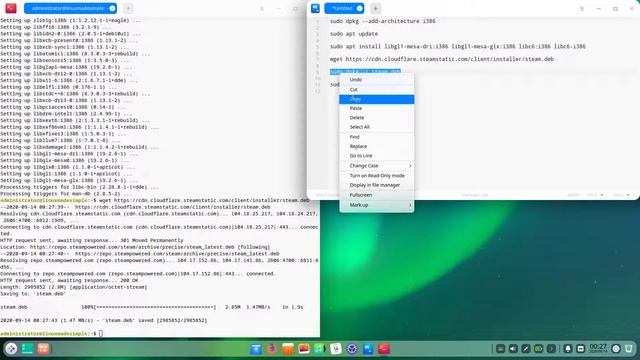Open the syntax highlighting dropdown in status bar

622,195
